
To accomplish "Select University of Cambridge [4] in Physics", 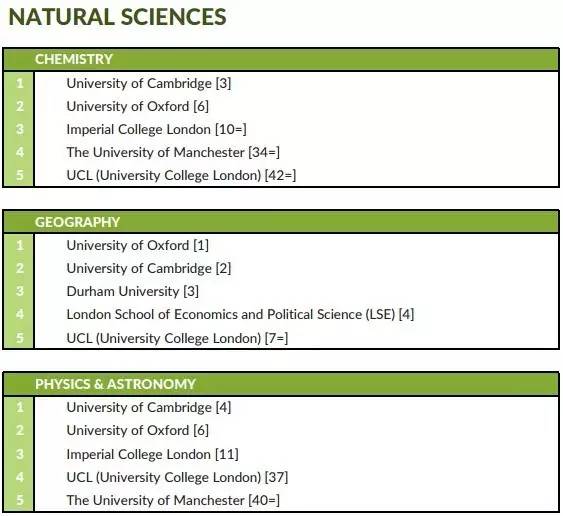I will tap(149, 408).
